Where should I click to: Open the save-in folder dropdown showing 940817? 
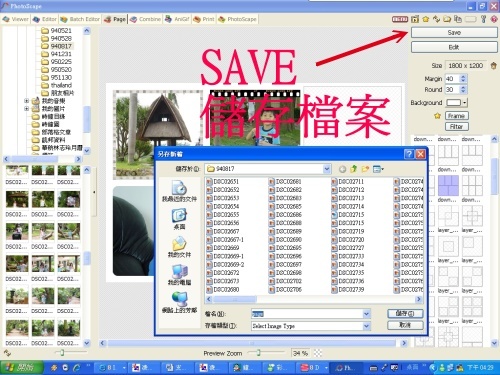268,169
